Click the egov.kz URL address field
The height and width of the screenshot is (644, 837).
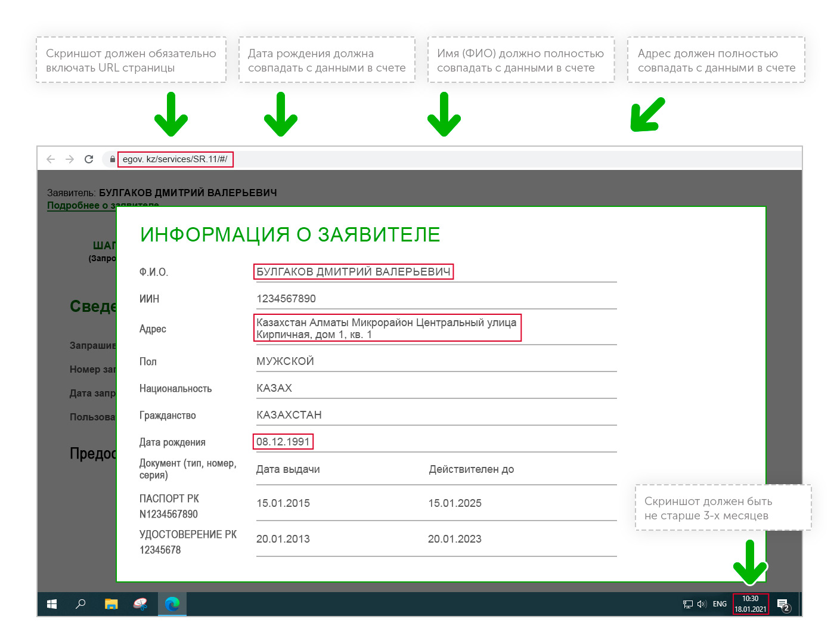click(175, 159)
